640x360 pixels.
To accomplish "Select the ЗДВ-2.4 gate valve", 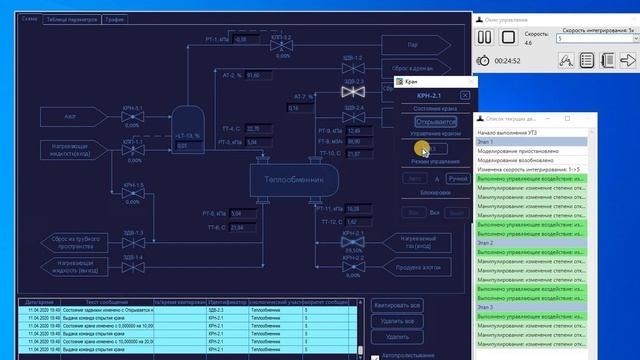I will (x=353, y=118).
